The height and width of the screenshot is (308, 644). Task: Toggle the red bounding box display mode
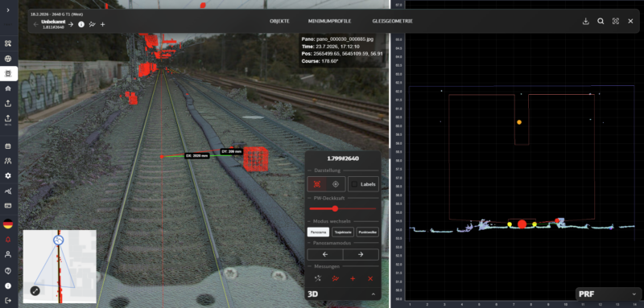pyautogui.click(x=316, y=184)
